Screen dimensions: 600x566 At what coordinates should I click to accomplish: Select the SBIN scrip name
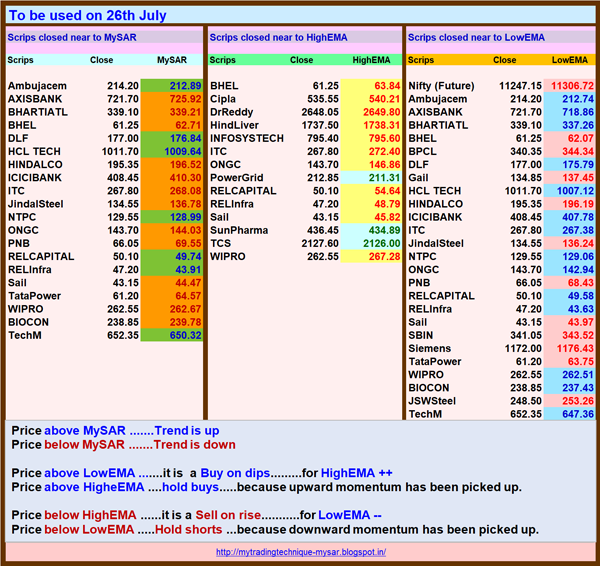coord(421,335)
